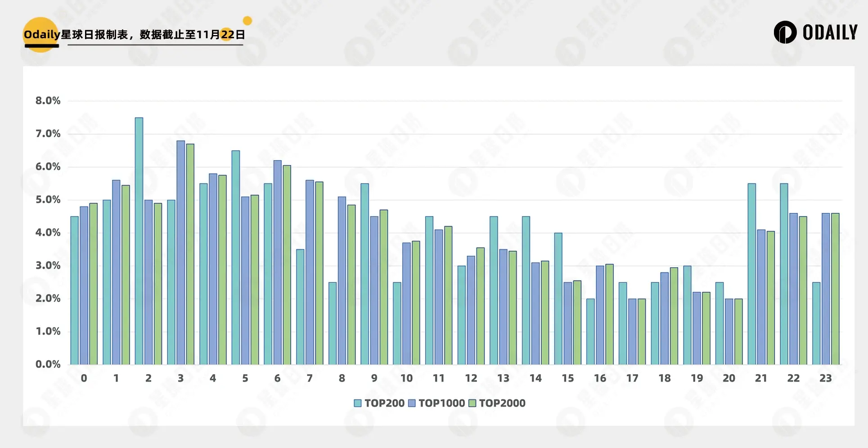Screen dimensions: 868x448
Task: Click the TOP2000 green legend swatch
Action: click(x=472, y=403)
